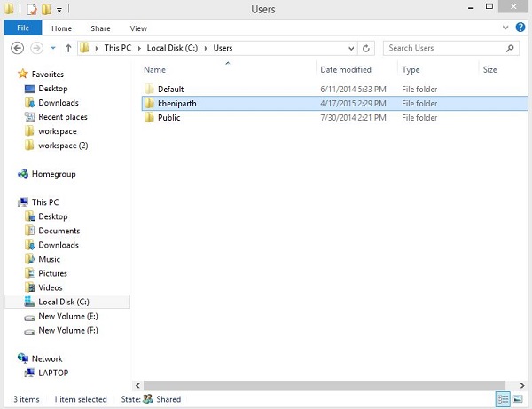Switch to the Share ribbon tab
Screen dimensions: 532x409
[100, 28]
